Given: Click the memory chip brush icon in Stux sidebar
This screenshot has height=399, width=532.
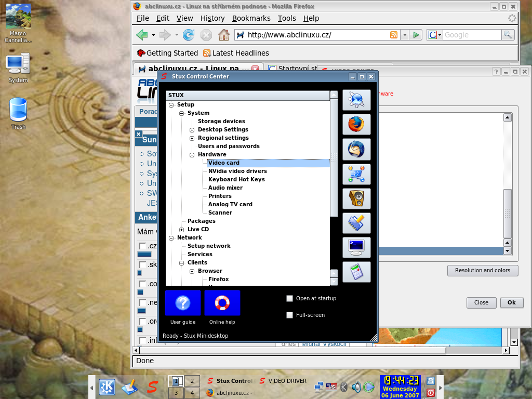Looking at the screenshot, I should (356, 223).
